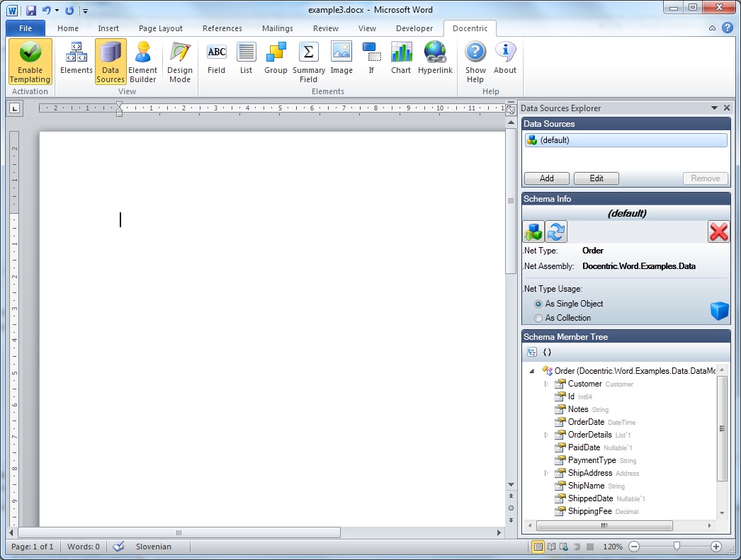This screenshot has width=741, height=560.
Task: Click the tree view icon in Schema Member Tree
Action: pyautogui.click(x=532, y=352)
